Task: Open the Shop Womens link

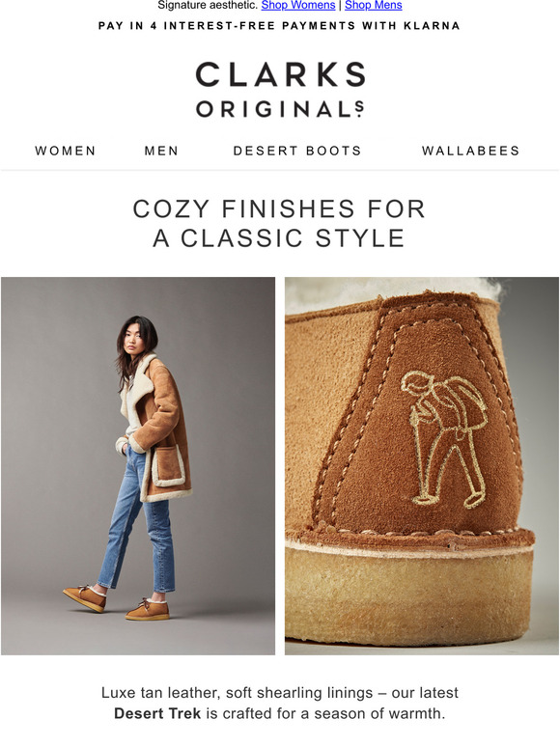Action: click(298, 5)
